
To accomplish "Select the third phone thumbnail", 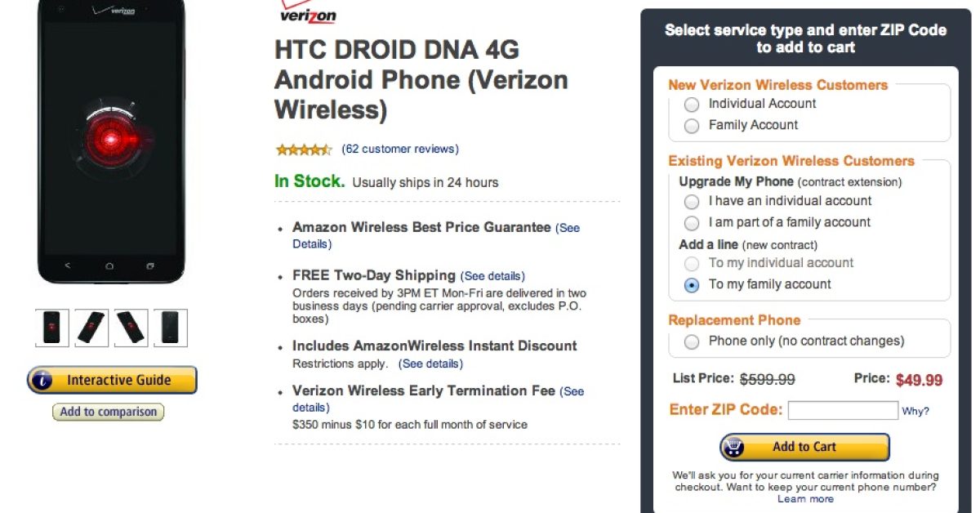I will (x=131, y=328).
